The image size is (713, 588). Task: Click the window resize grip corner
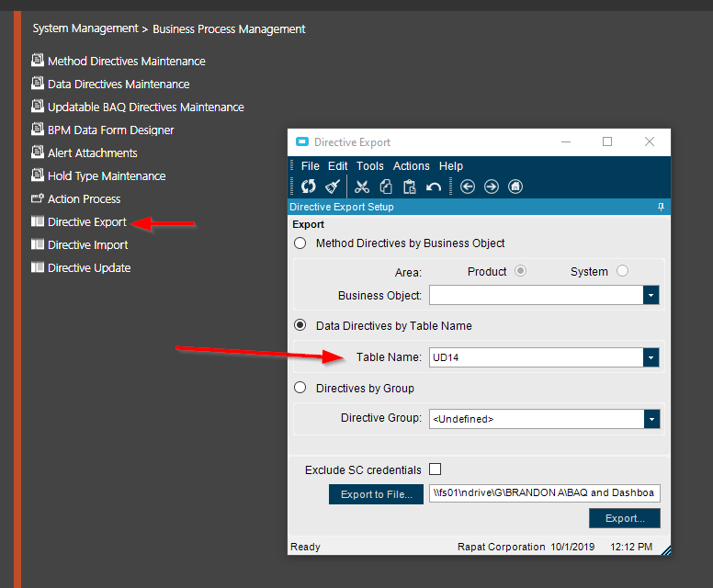tap(666, 550)
